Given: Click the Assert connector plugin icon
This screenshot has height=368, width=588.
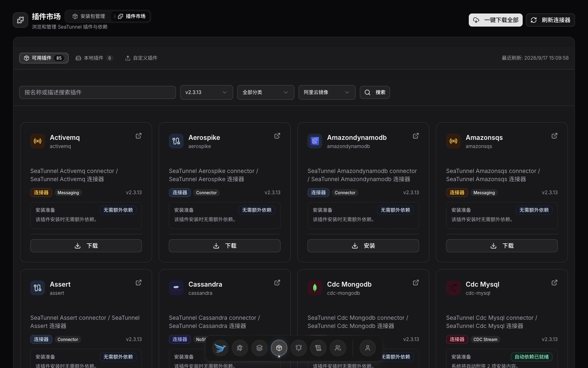Looking at the screenshot, I should (38, 288).
